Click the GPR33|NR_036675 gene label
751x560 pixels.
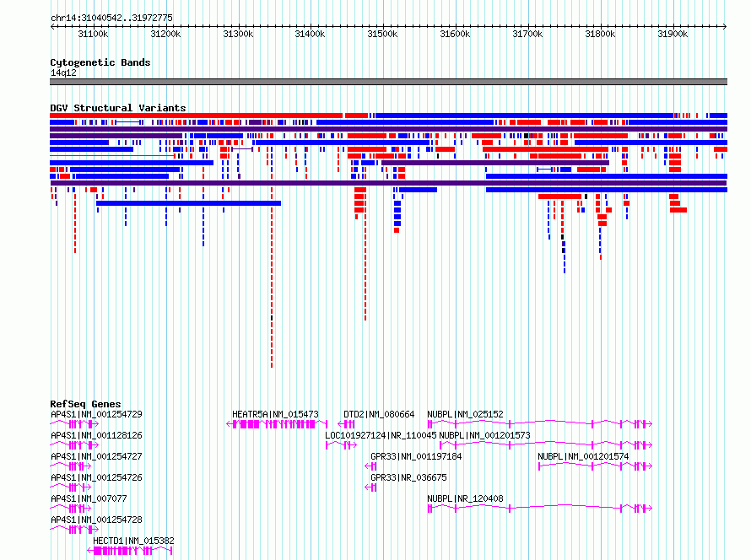pos(408,477)
